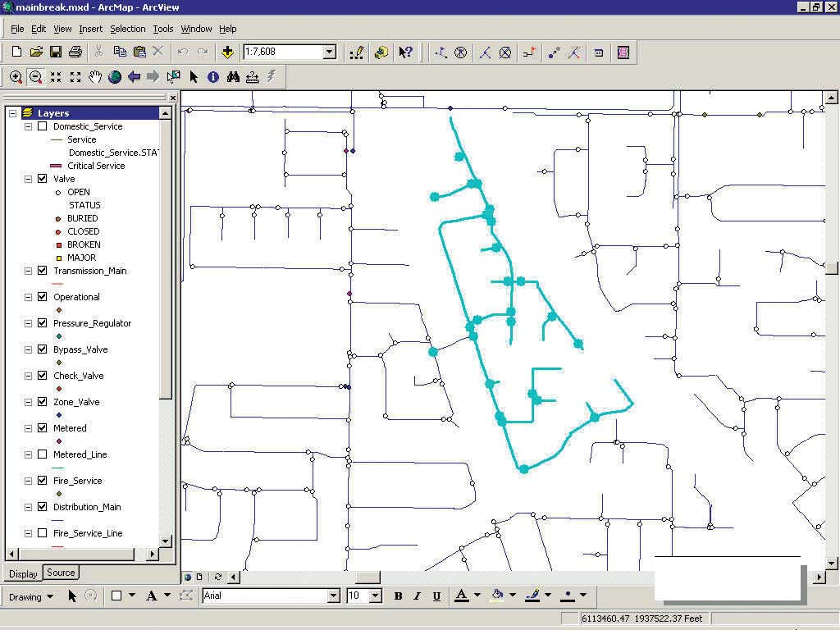Expand the font name dropdown showing Arial
Screen dimensions: 840x630
click(333, 596)
